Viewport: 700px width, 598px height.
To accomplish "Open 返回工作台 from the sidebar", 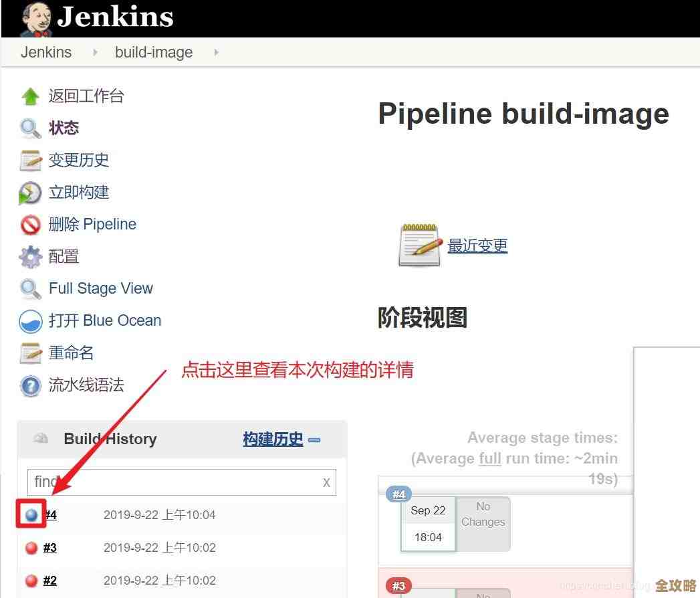I will coord(86,96).
